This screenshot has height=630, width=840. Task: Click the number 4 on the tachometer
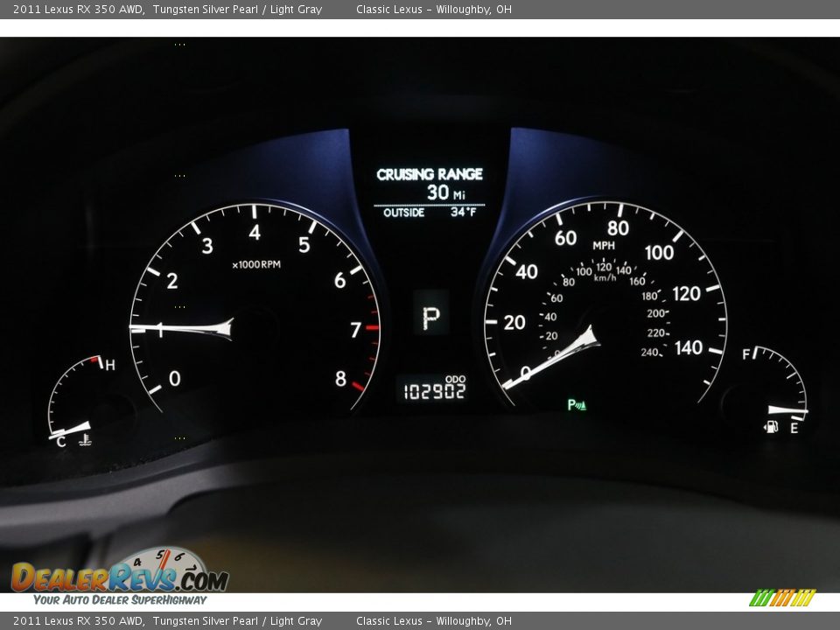(x=255, y=233)
